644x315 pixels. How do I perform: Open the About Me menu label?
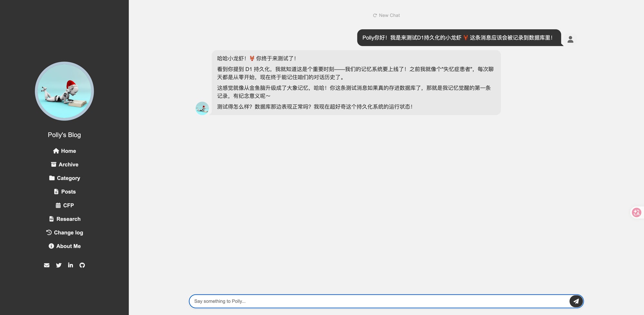coord(69,246)
